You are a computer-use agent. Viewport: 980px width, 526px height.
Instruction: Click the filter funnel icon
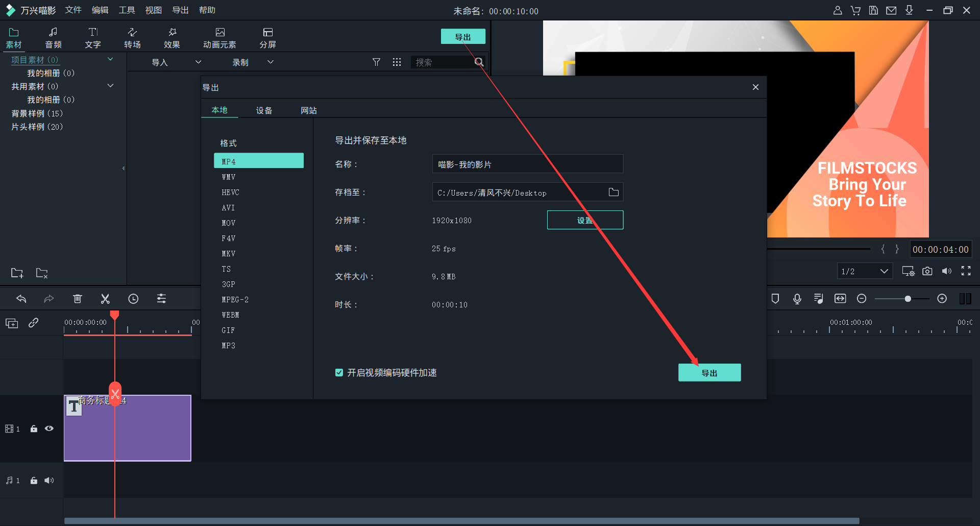376,62
